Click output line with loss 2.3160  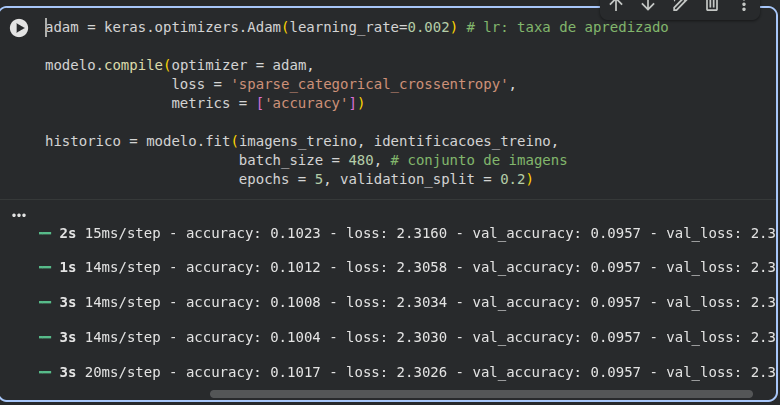[400, 234]
